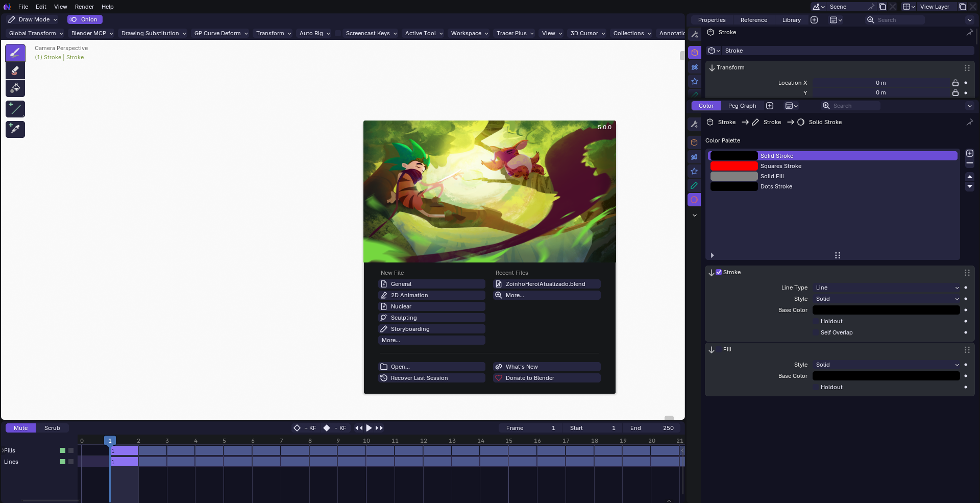The height and width of the screenshot is (503, 980).
Task: Expand the Fills layer group
Action: click(x=3, y=450)
